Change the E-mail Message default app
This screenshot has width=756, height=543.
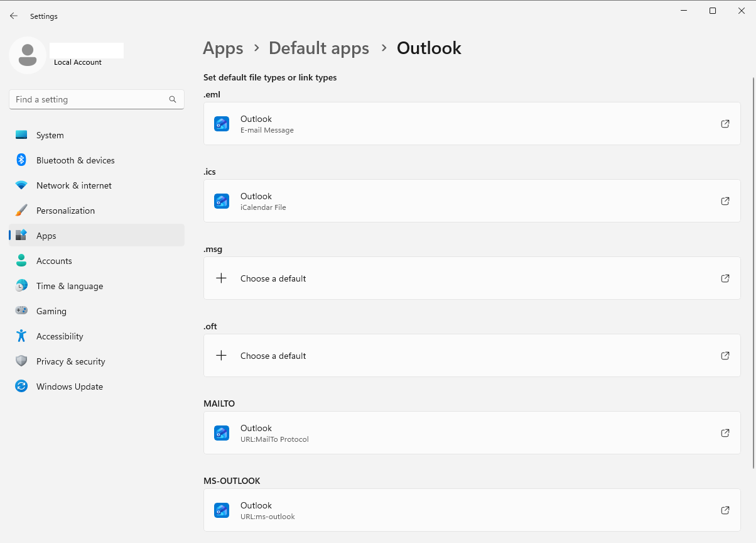click(x=472, y=124)
